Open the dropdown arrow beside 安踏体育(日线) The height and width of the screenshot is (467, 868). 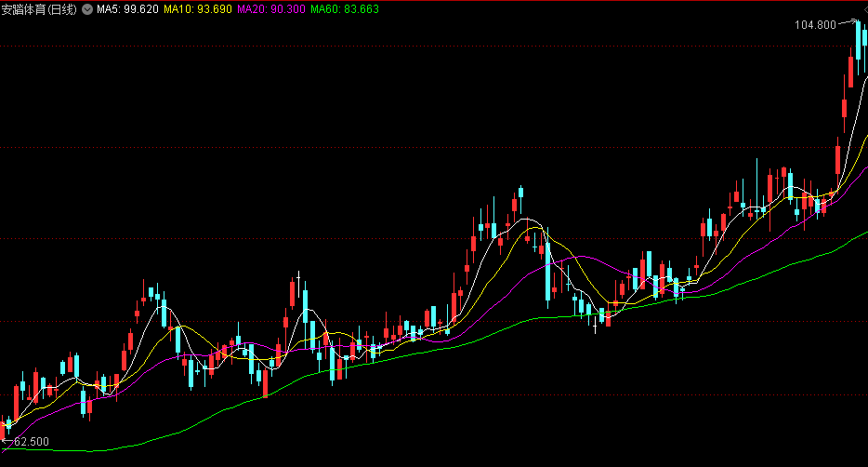tap(86, 9)
